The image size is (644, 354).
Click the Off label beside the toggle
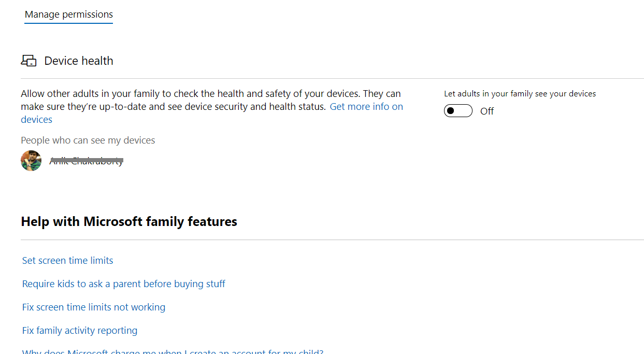pyautogui.click(x=487, y=111)
